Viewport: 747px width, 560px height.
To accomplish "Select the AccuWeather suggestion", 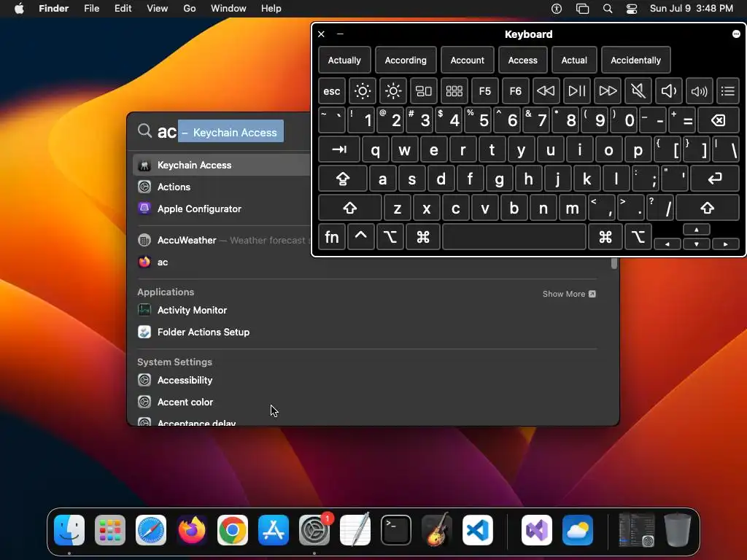I will (222, 240).
